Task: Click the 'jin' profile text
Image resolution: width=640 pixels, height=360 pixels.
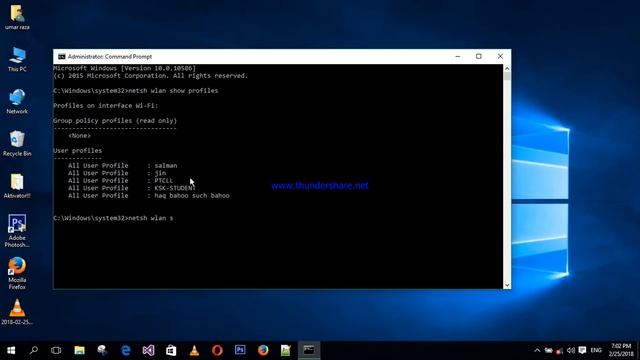Action: 160,173
